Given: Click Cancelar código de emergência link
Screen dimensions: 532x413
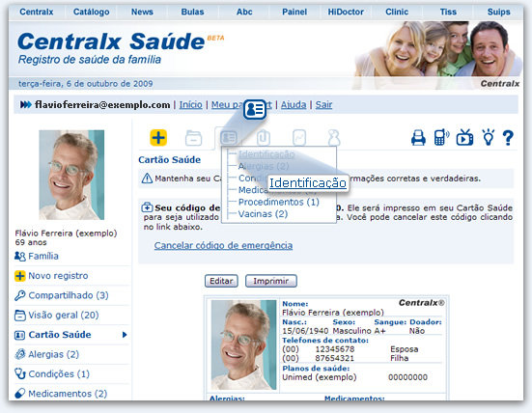Looking at the screenshot, I should coord(223,245).
